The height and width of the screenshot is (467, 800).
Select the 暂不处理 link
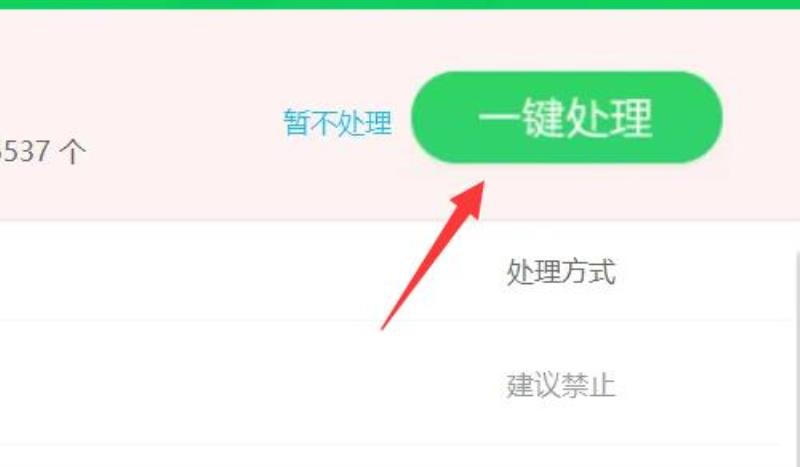[x=338, y=122]
